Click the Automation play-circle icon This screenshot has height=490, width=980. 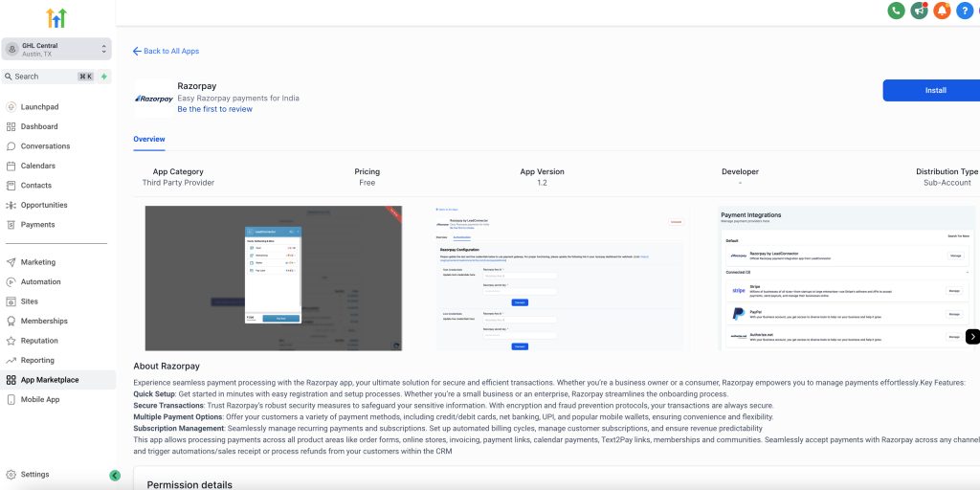point(11,282)
